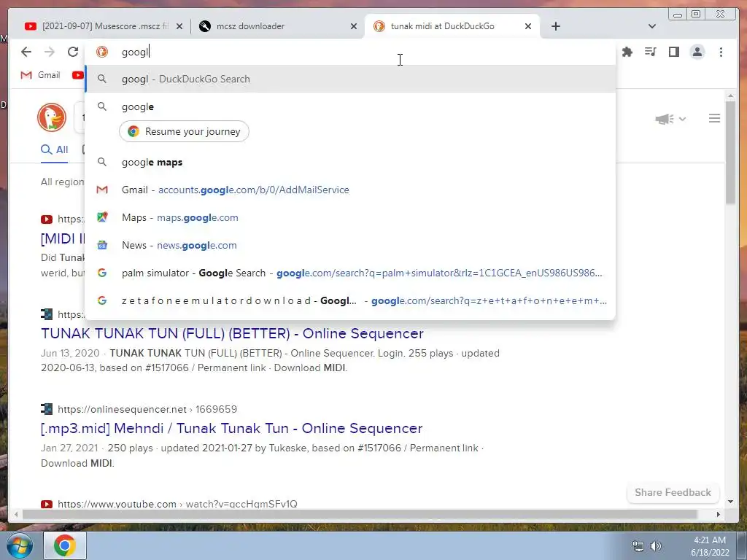Choose the Maps maps.google.com suggestion
This screenshot has height=560, width=747.
pyautogui.click(x=350, y=217)
